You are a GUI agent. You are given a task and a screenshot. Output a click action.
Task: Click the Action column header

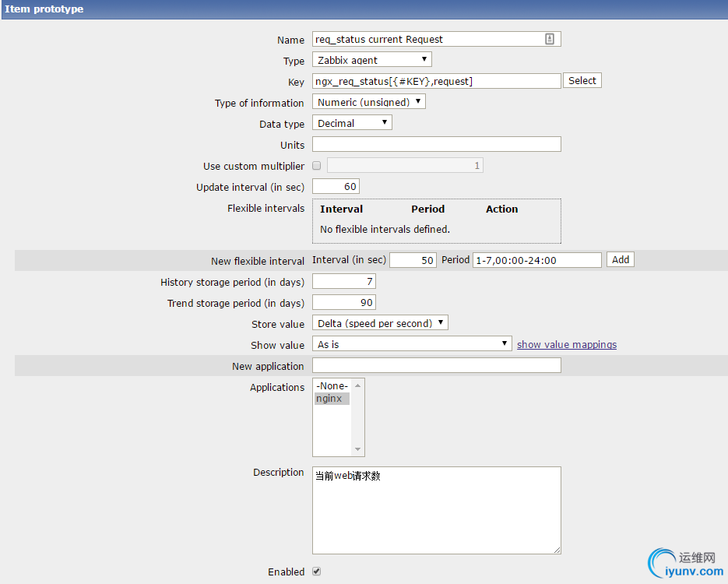pos(501,209)
